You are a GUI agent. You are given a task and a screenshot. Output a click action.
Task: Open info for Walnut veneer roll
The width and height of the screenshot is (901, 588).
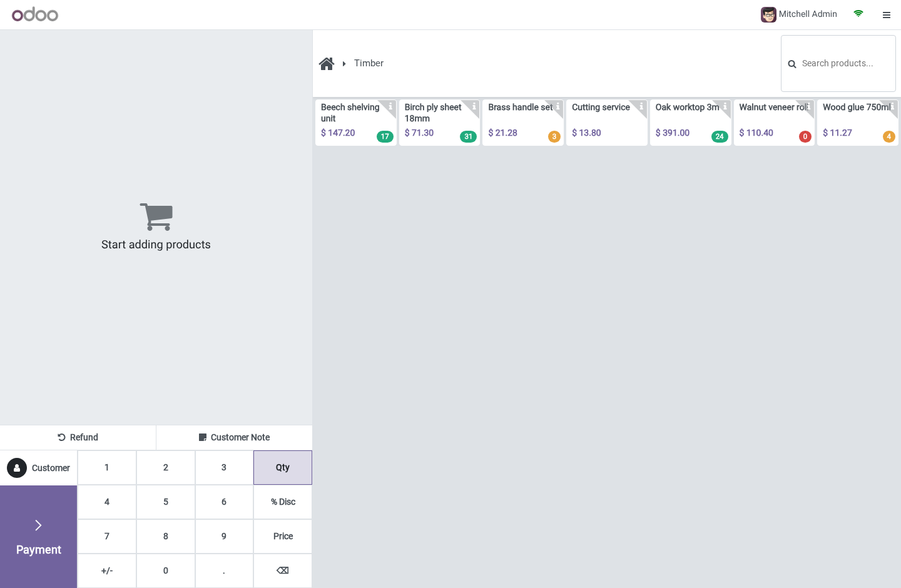pyautogui.click(x=809, y=106)
